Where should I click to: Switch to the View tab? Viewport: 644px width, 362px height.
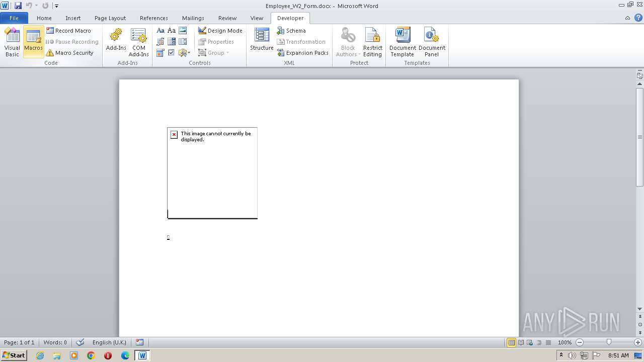(x=257, y=18)
